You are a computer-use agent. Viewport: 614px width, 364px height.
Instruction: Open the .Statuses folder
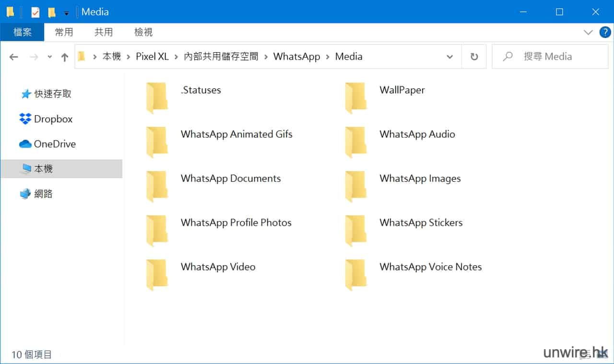click(201, 90)
